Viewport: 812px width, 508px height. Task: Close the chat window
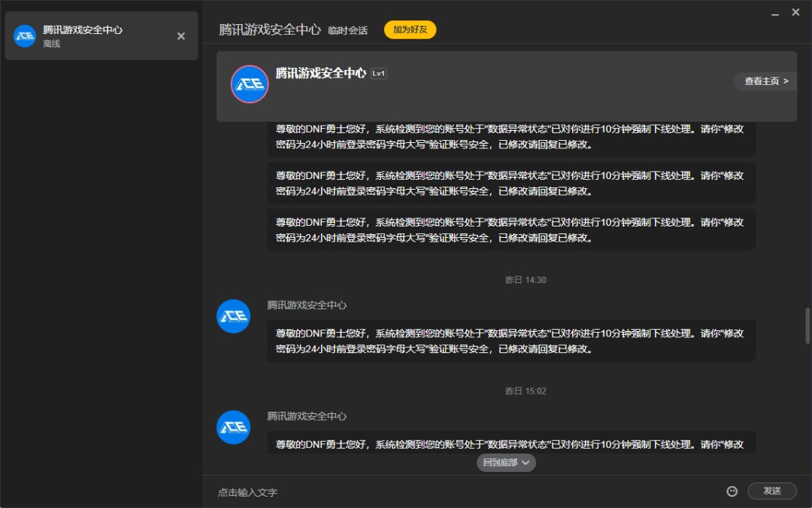pos(796,12)
